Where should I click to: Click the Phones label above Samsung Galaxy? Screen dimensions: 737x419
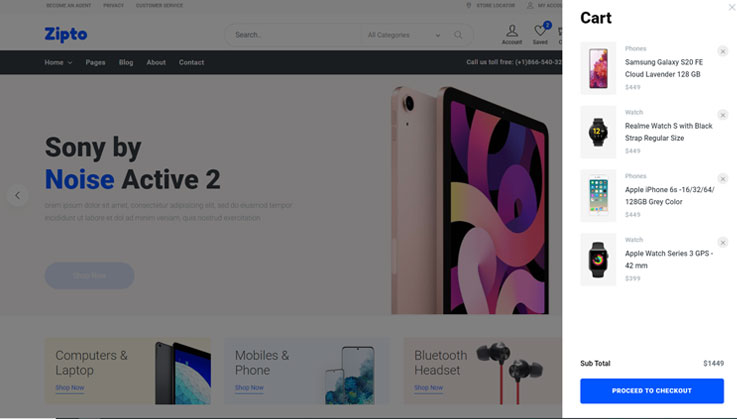635,48
